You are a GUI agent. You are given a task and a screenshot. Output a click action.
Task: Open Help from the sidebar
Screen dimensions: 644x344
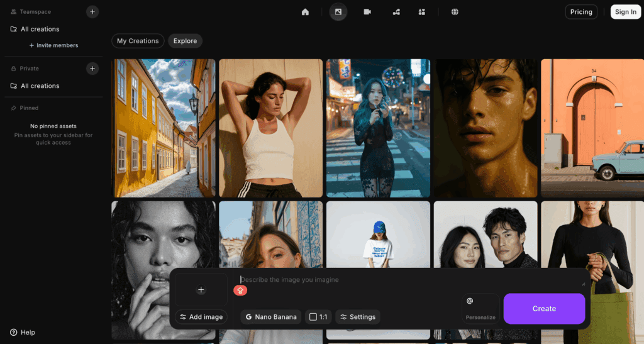click(23, 333)
